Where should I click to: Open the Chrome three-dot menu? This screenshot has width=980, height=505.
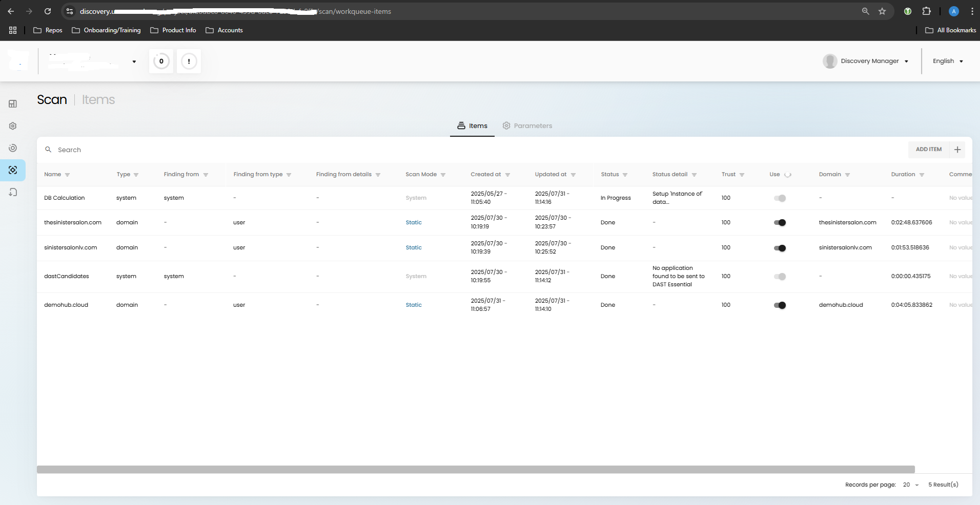click(x=972, y=11)
